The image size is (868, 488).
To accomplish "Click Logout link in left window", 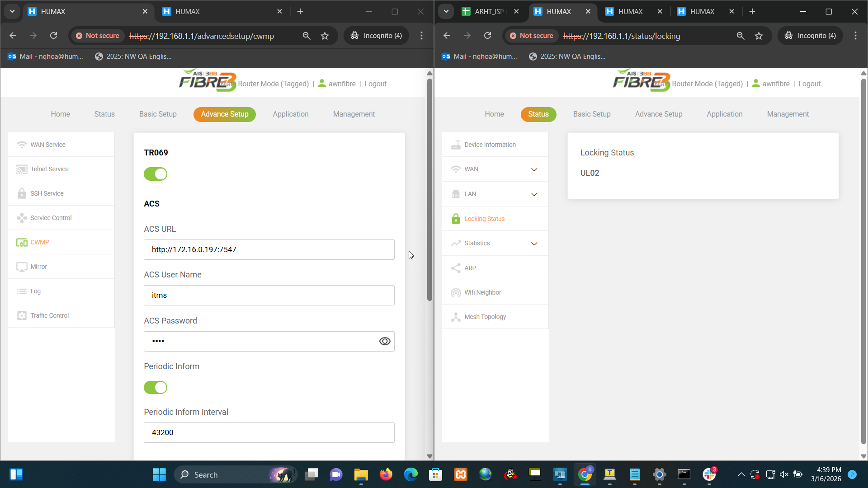I will click(x=375, y=84).
